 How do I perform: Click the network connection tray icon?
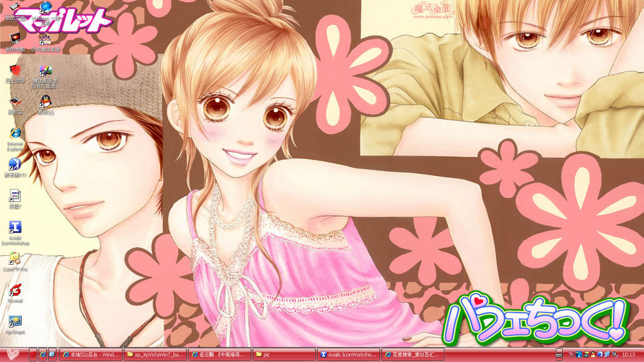click(607, 354)
